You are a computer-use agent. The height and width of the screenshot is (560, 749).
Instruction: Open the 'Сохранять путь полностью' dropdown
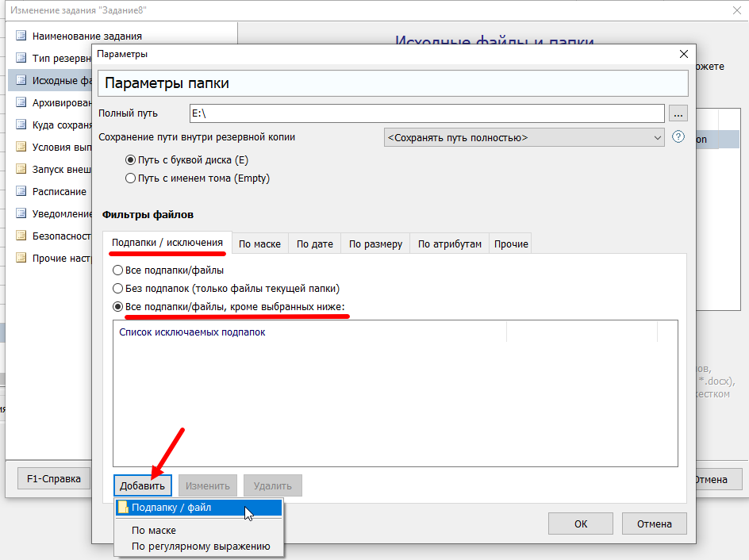click(x=524, y=137)
